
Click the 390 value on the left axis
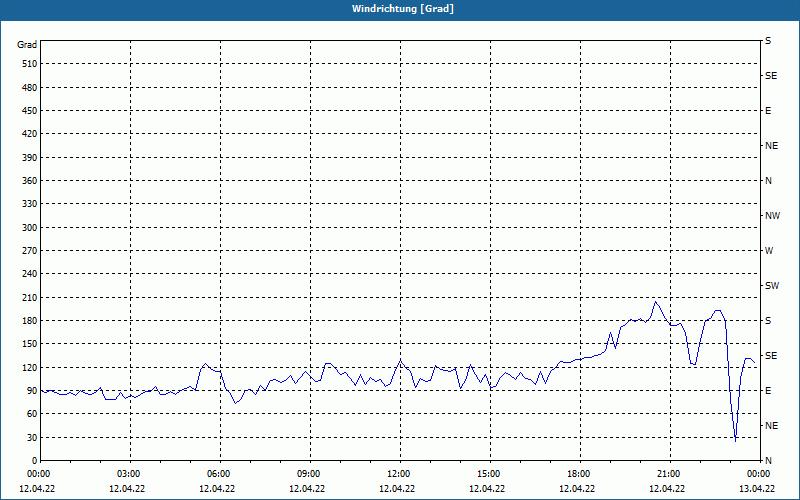(x=30, y=158)
